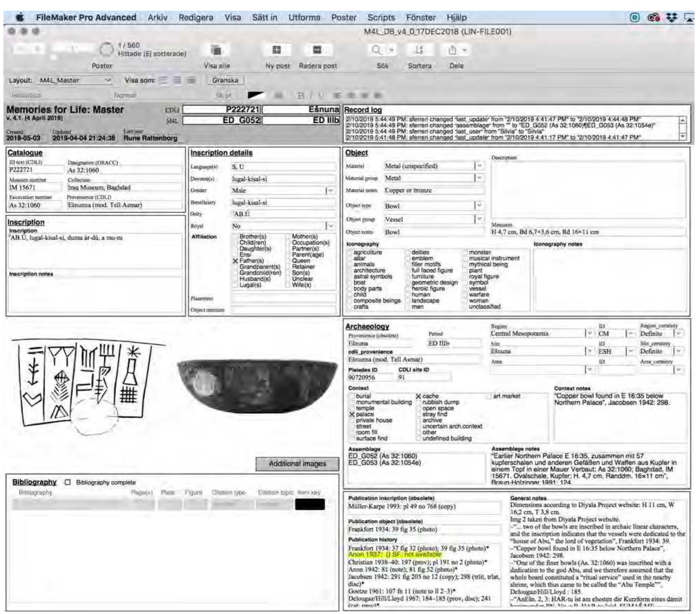This screenshot has height=614, width=700.
Task: Click the align left text icon
Action: click(x=337, y=95)
